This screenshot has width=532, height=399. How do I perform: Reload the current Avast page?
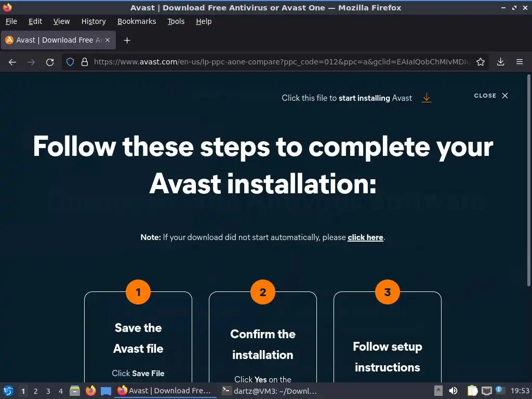pyautogui.click(x=50, y=62)
